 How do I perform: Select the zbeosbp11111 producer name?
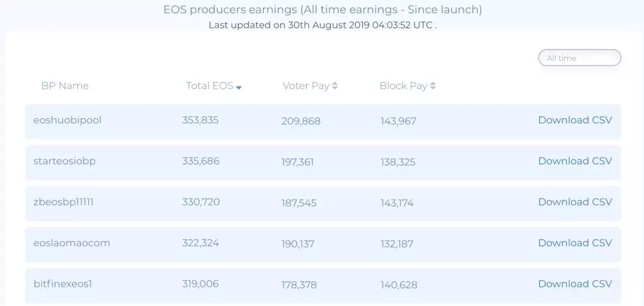coord(63,202)
